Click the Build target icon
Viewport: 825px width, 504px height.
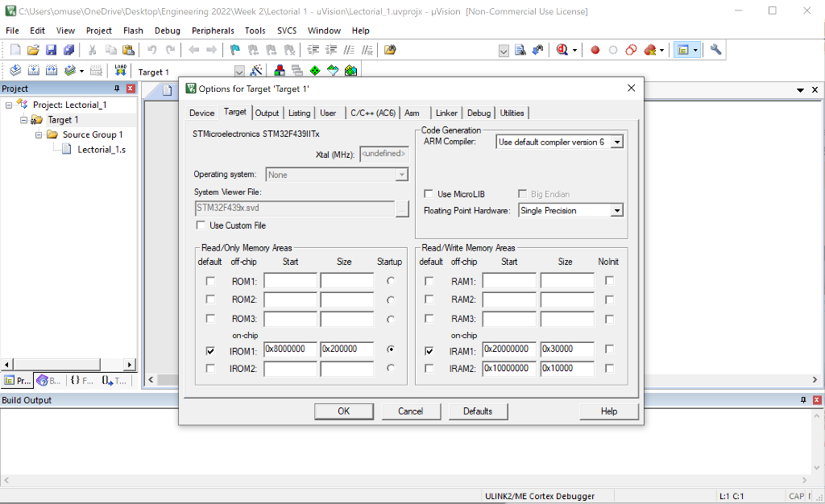33,70
